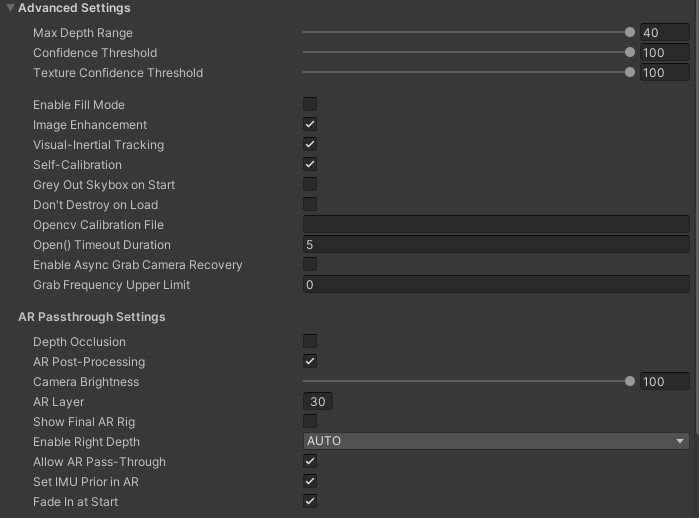Image resolution: width=699 pixels, height=518 pixels.
Task: Click the Confidence Threshold value field
Action: click(x=665, y=53)
